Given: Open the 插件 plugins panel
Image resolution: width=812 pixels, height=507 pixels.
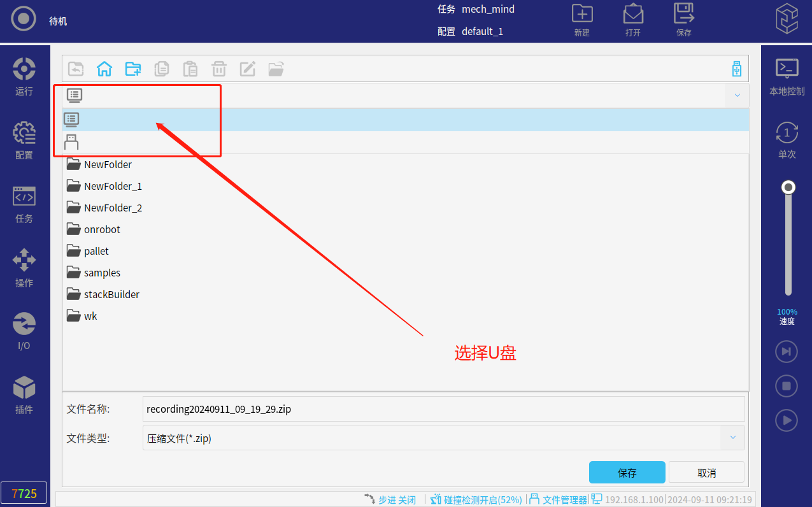Looking at the screenshot, I should point(24,395).
